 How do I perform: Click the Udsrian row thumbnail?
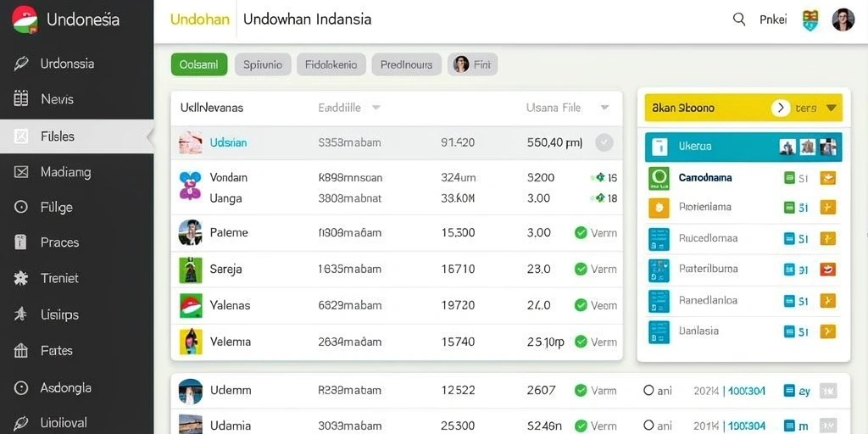(x=191, y=142)
